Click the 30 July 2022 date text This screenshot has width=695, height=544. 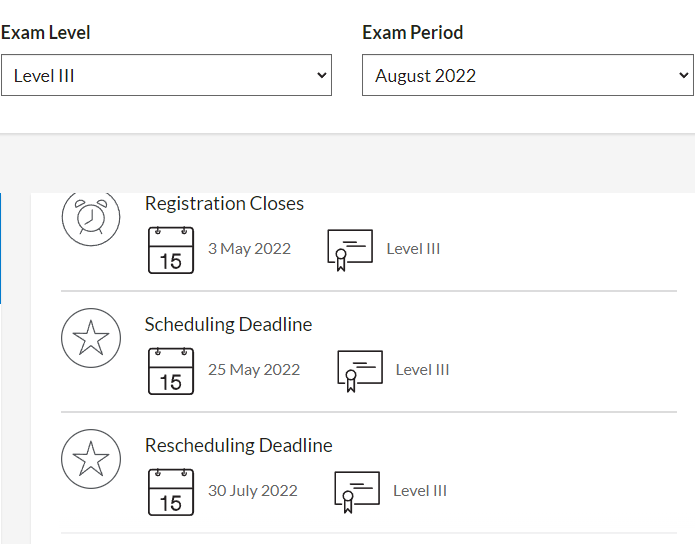pos(253,491)
